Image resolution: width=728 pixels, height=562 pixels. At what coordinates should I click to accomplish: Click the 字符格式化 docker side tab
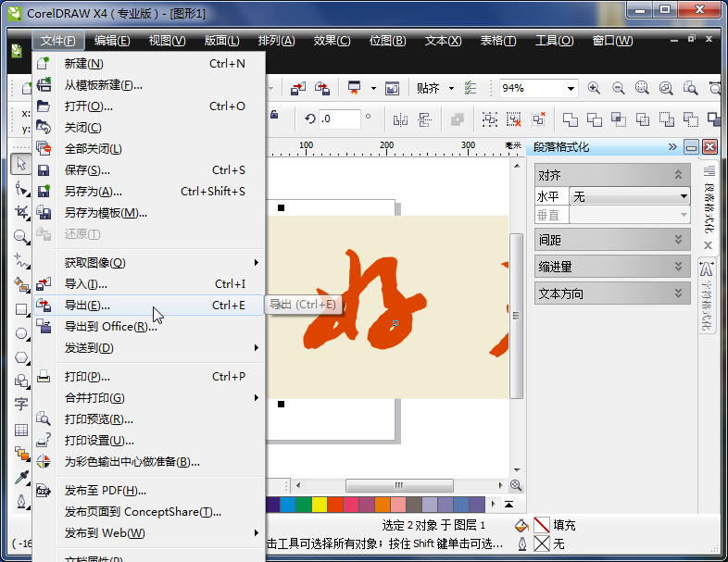coord(706,296)
